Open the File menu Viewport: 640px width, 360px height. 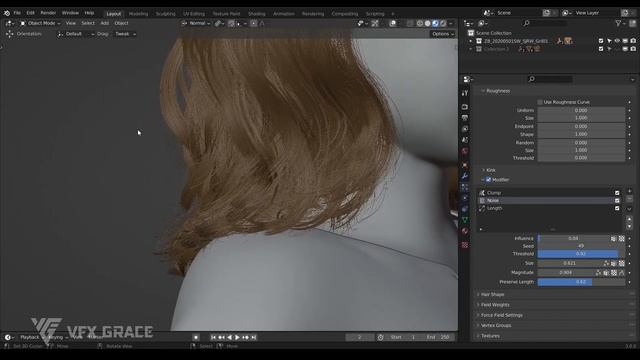[x=17, y=13]
